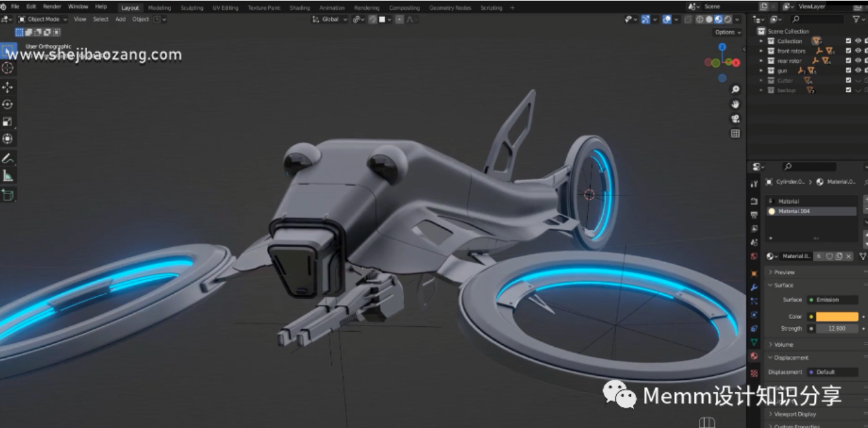The width and height of the screenshot is (868, 428).
Task: Open the Tool properties tab
Action: point(754,184)
